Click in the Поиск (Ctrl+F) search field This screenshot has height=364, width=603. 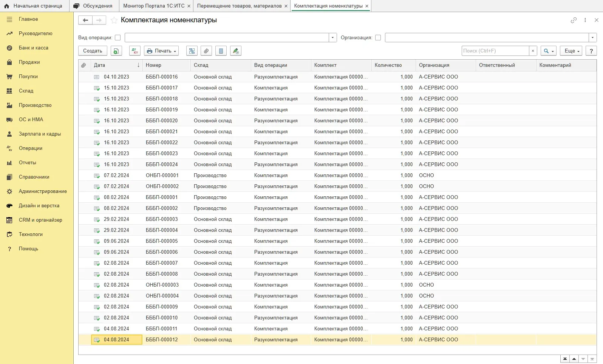(x=495, y=51)
